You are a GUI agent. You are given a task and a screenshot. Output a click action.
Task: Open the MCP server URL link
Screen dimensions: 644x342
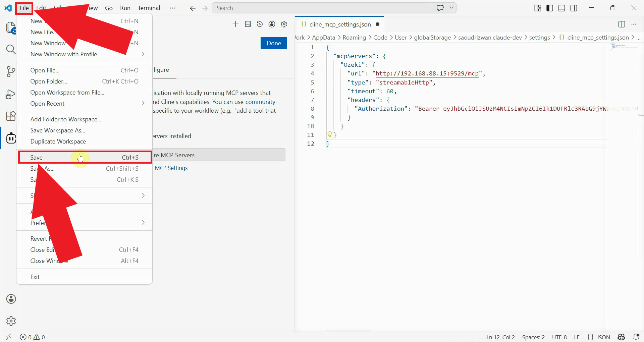pyautogui.click(x=427, y=73)
